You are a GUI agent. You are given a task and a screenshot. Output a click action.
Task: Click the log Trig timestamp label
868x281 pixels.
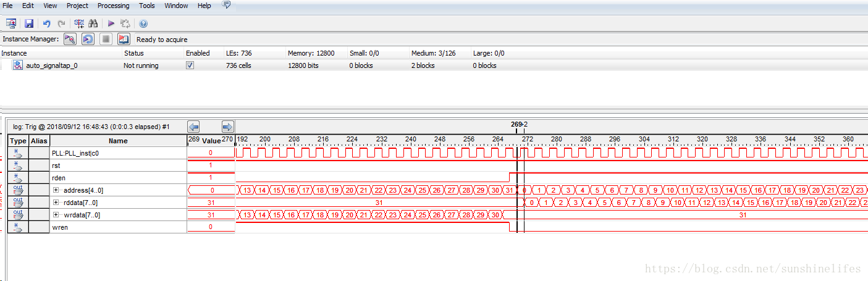pos(91,127)
